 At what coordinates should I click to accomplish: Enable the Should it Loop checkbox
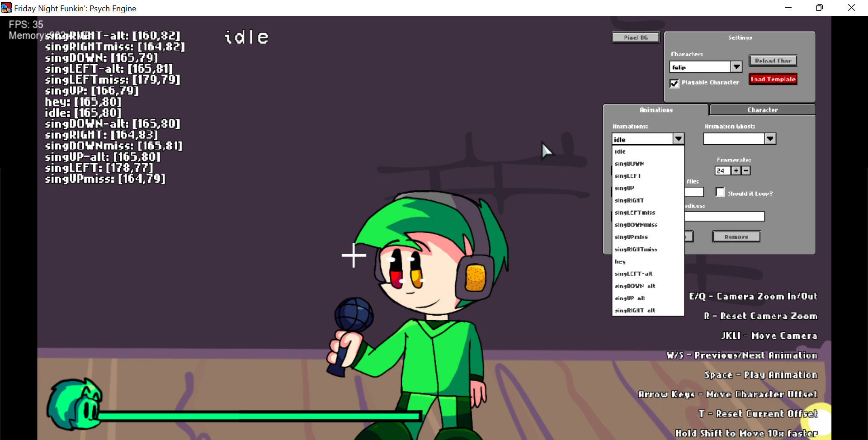tap(720, 192)
